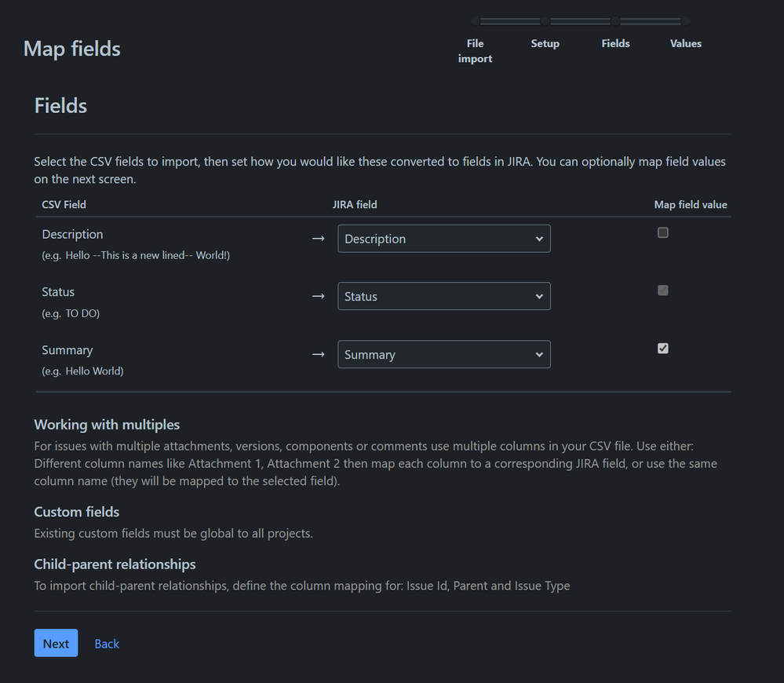This screenshot has height=683, width=784.
Task: Select the File import step
Action: click(x=475, y=51)
